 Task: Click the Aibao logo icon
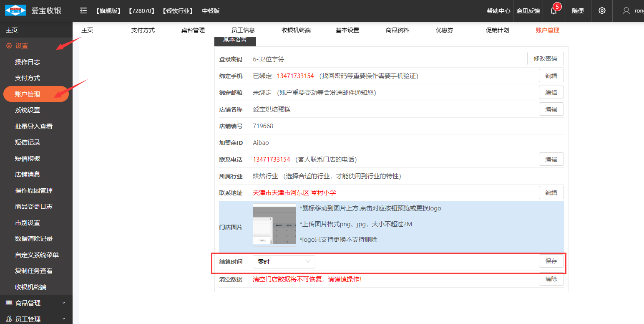point(15,10)
